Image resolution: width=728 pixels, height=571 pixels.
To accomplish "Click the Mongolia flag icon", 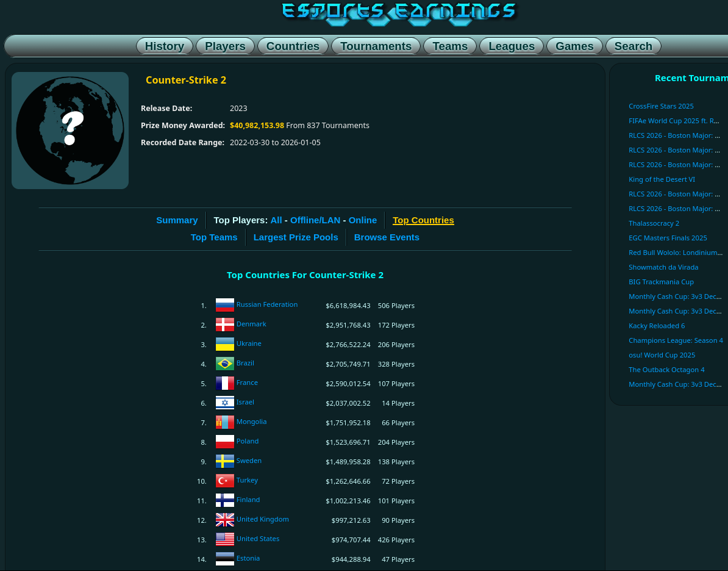I will click(x=225, y=422).
